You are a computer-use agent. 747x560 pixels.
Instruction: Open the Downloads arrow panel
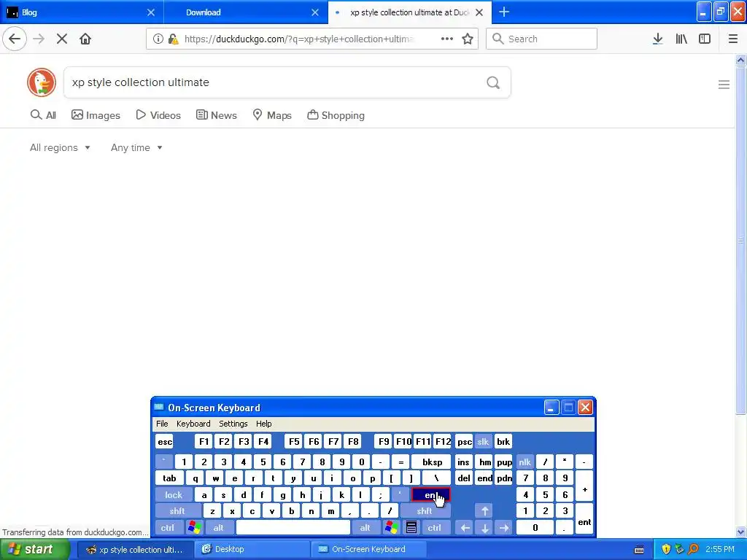coord(657,39)
